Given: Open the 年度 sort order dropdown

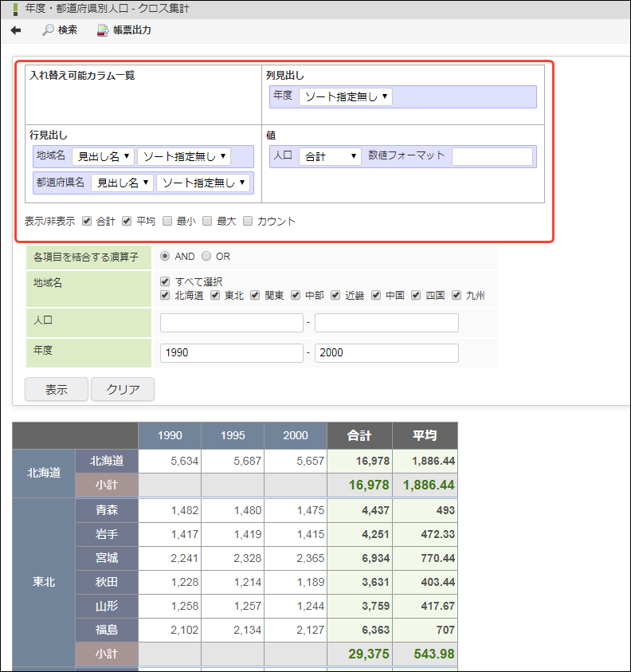Looking at the screenshot, I should (x=345, y=97).
